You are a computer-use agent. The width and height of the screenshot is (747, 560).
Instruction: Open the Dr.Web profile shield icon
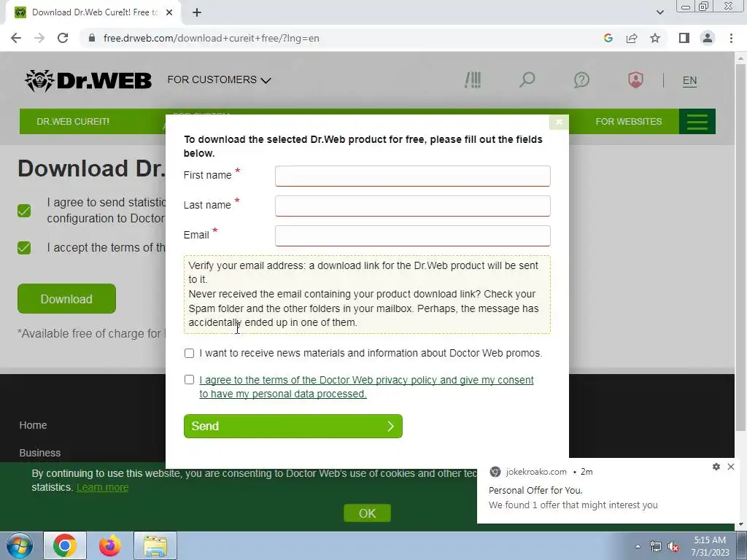[635, 79]
